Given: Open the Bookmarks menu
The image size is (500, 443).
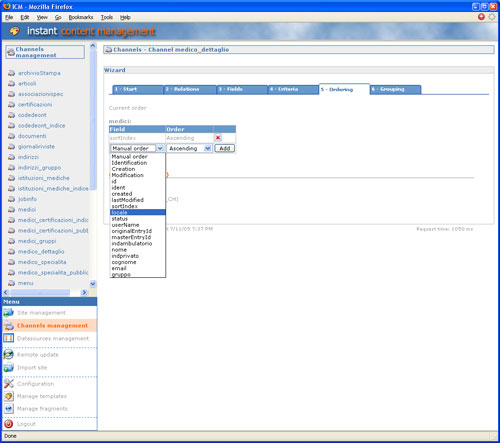Looking at the screenshot, I should 81,17.
